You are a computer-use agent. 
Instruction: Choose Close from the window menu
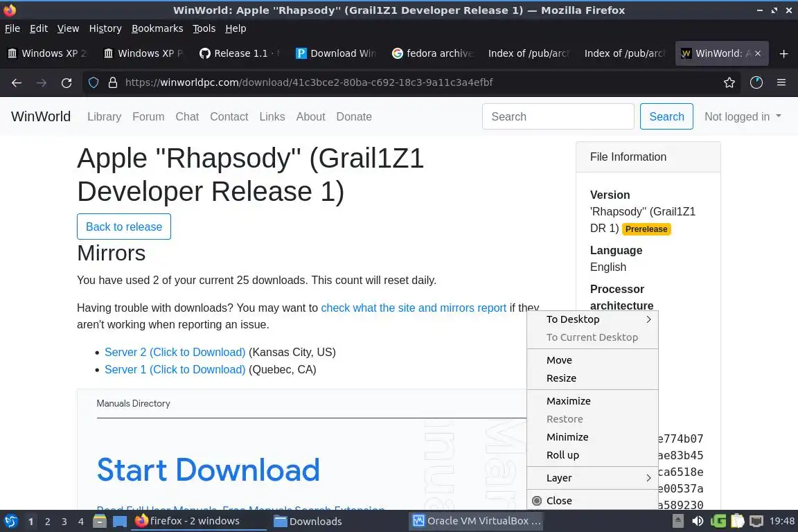tap(592, 500)
